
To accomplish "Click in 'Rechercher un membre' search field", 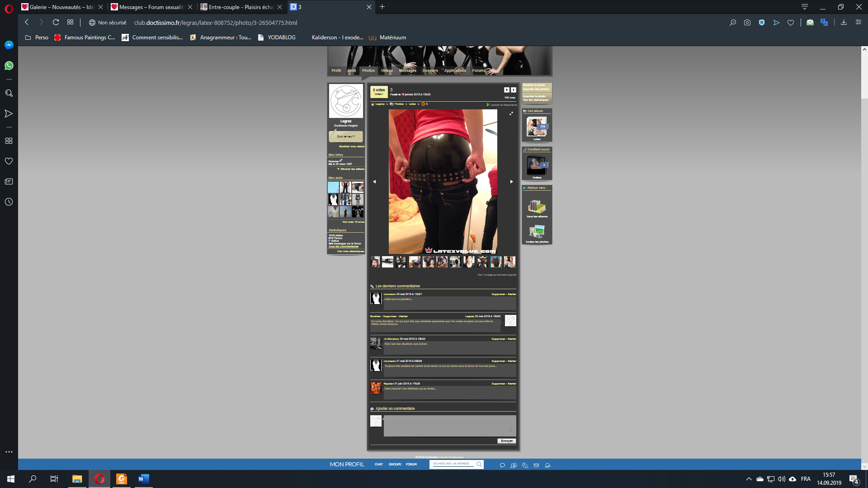I will (x=452, y=464).
